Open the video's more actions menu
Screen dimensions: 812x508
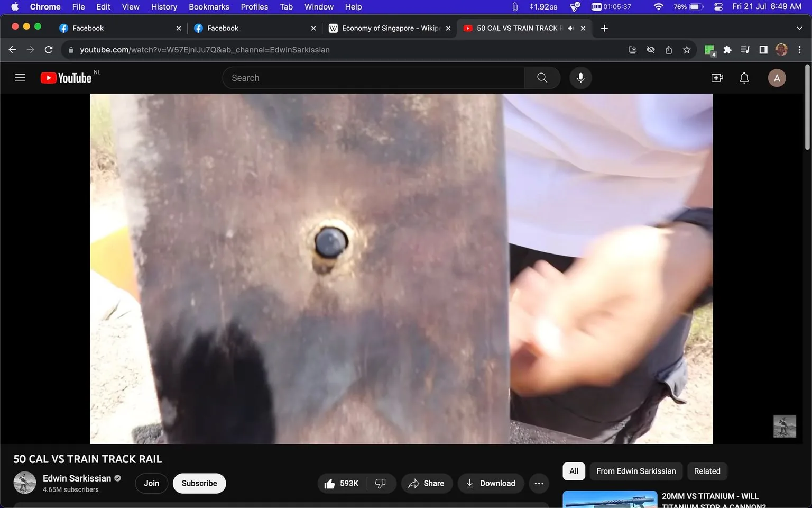(539, 483)
